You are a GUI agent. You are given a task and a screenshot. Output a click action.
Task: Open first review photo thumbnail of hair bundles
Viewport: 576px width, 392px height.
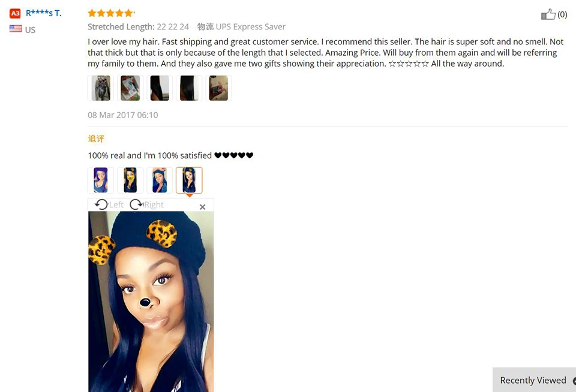[x=101, y=88]
